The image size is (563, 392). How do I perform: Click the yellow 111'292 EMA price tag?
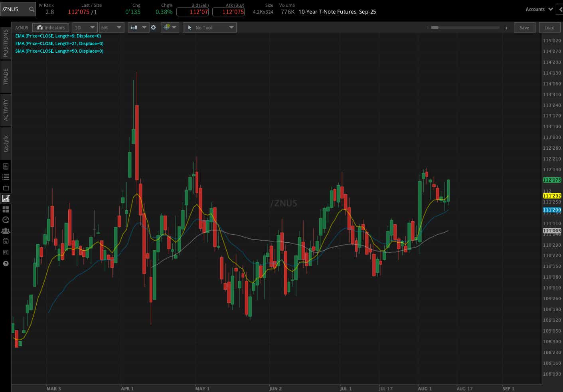[x=552, y=196]
